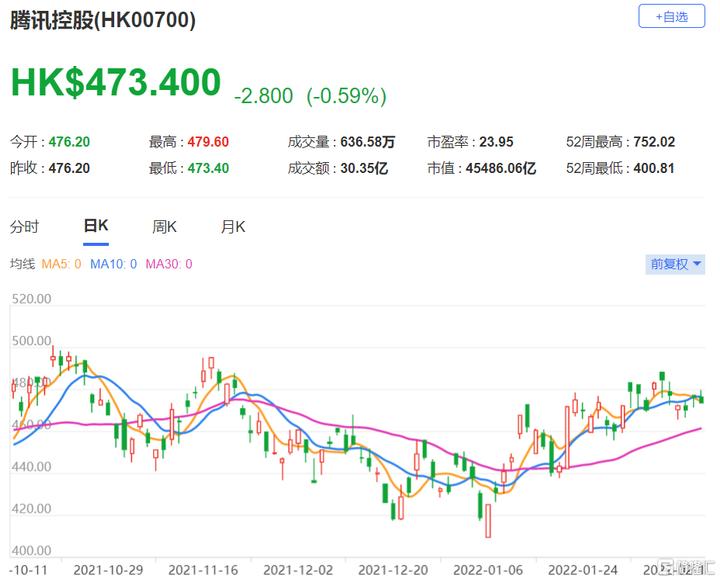720x581 pixels.
Task: Click the 2022-01-24 date axis label
Action: point(583,570)
